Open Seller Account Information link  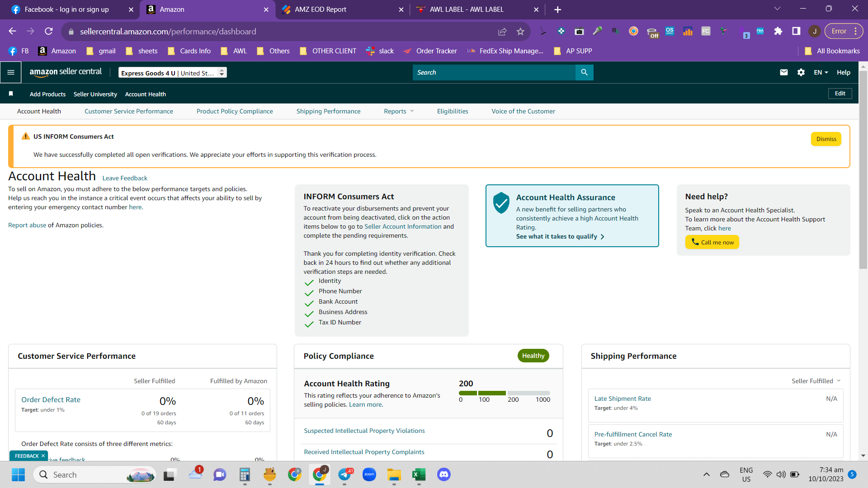click(403, 226)
